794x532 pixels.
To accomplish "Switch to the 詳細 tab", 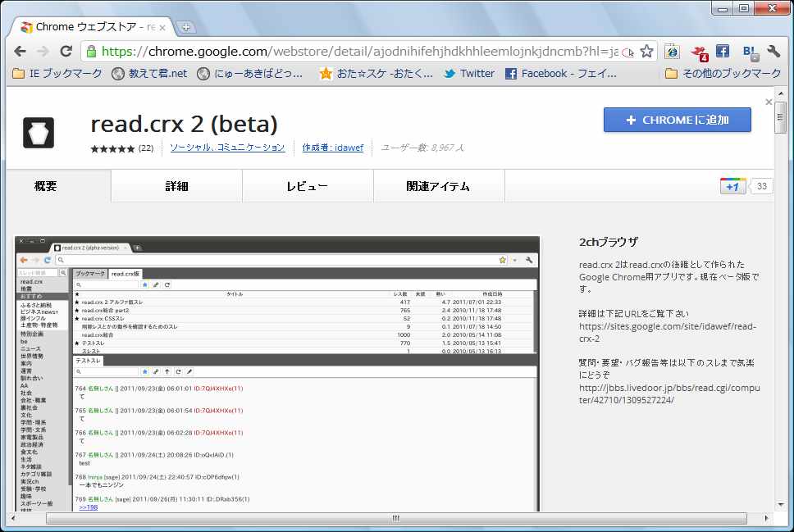I will click(x=176, y=186).
